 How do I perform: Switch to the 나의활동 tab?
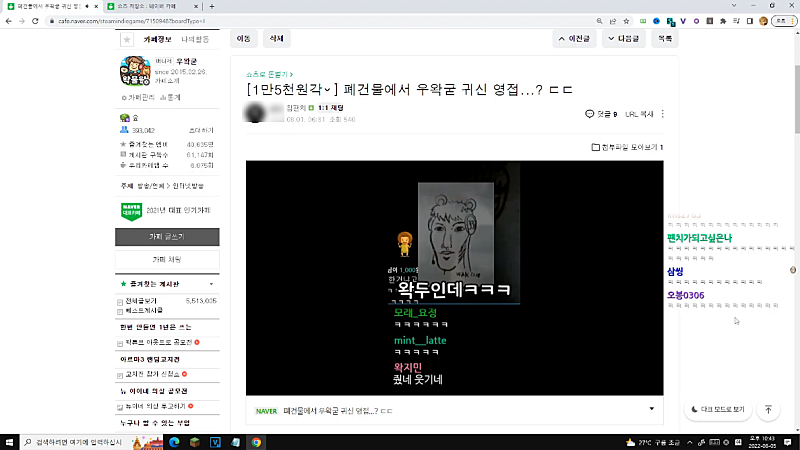click(195, 39)
